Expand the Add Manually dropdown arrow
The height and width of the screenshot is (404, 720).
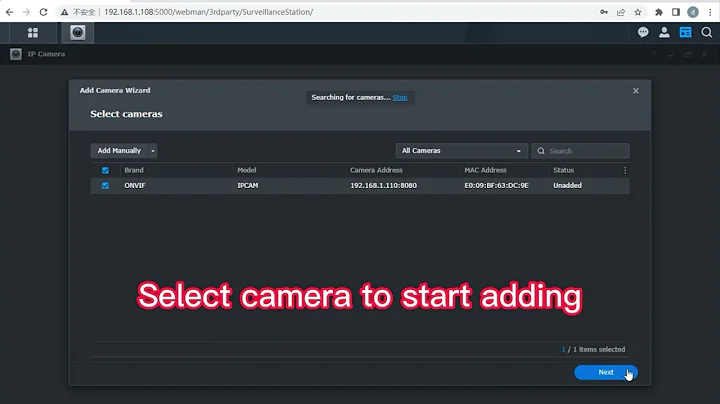153,151
